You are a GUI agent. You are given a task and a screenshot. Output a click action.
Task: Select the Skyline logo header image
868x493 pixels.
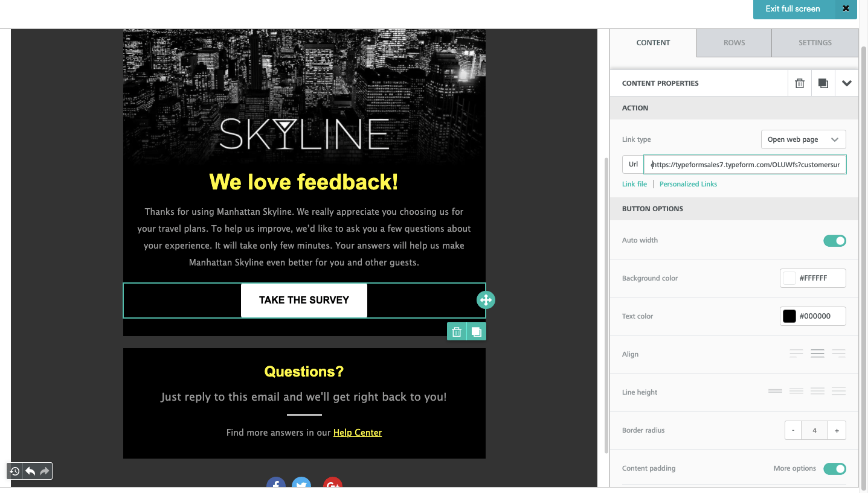(x=304, y=97)
